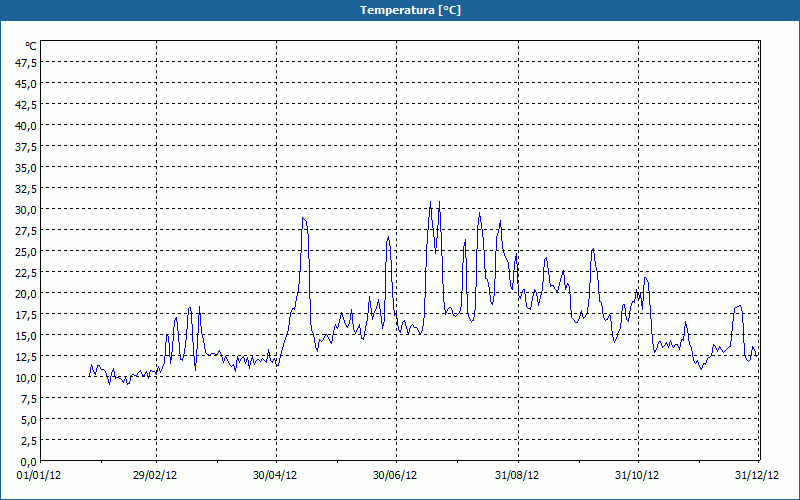800x500 pixels.
Task: Select the °C unit label on axis
Action: click(31, 46)
